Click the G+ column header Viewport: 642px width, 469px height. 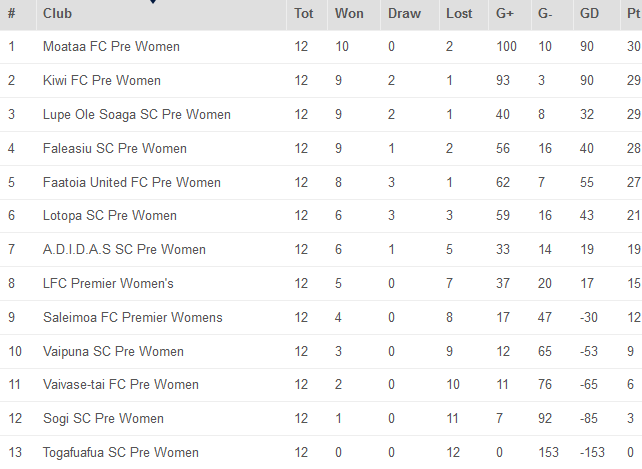pyautogui.click(x=505, y=14)
